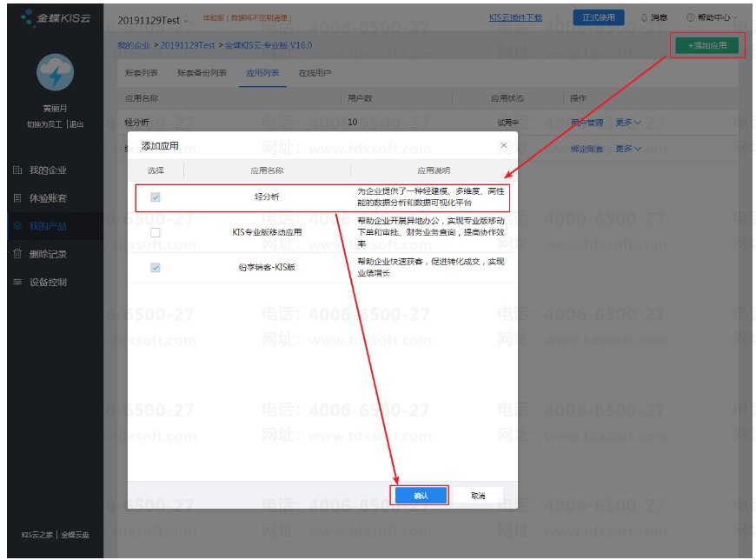Click the 消息 bell icon
Image resolution: width=756 pixels, height=560 pixels.
644,17
